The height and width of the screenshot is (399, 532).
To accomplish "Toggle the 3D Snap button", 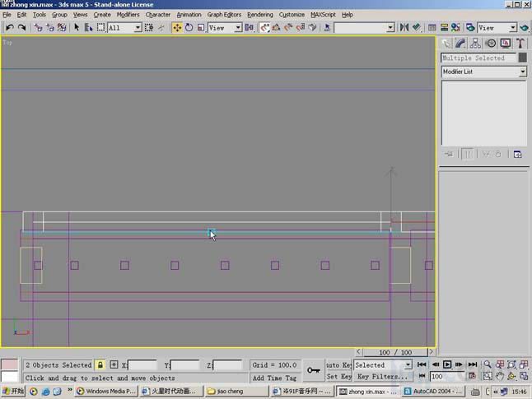I will click(x=264, y=27).
